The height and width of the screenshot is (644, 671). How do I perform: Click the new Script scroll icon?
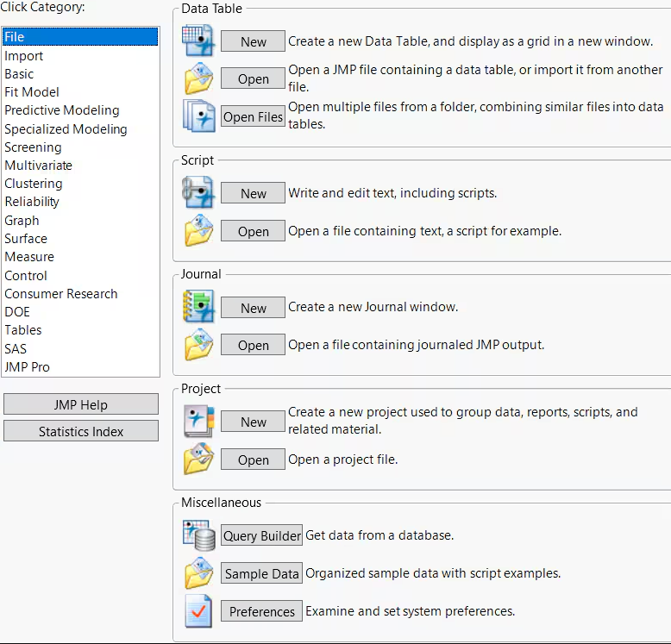(x=198, y=192)
